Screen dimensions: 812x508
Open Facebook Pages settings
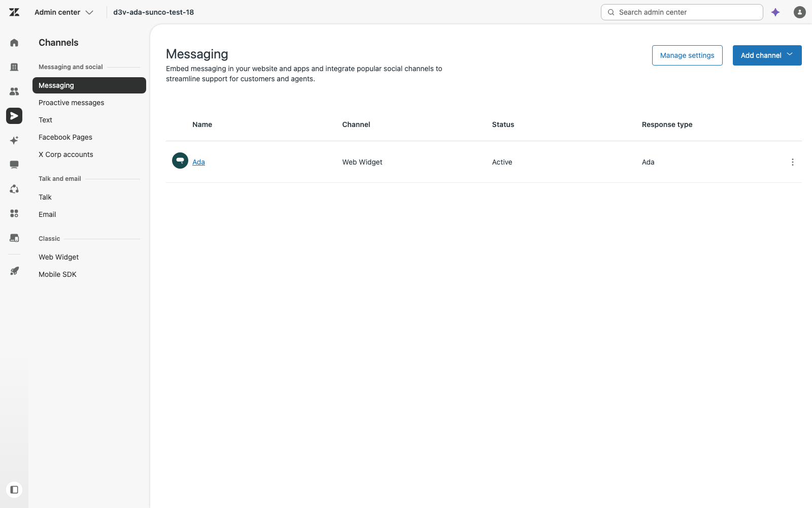[x=65, y=137]
